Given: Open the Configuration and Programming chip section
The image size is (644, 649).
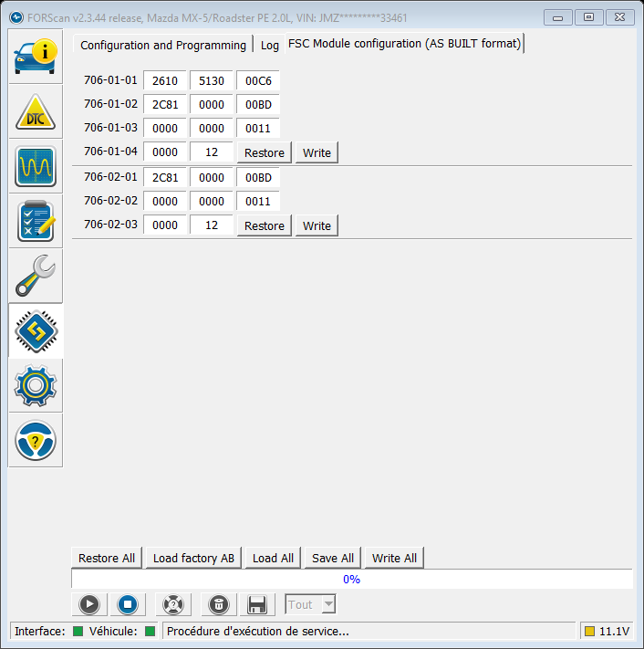Looking at the screenshot, I should click(36, 331).
